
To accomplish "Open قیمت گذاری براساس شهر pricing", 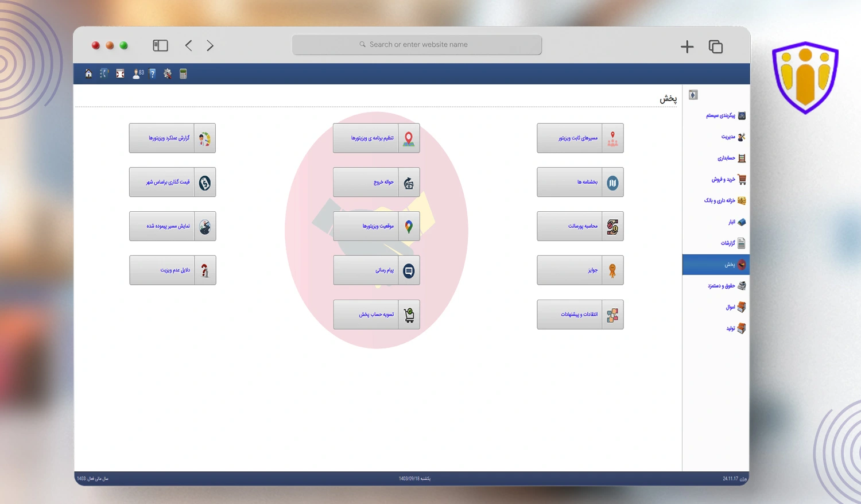I will click(x=172, y=183).
